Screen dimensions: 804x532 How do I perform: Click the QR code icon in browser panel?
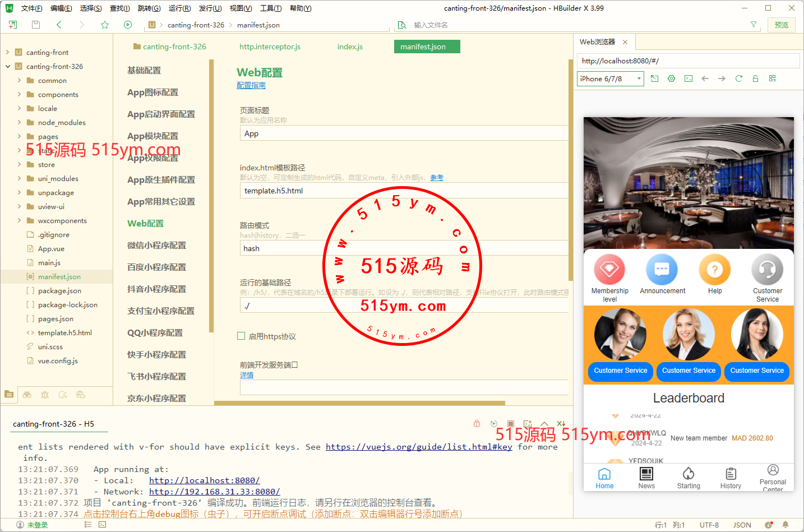coord(772,78)
